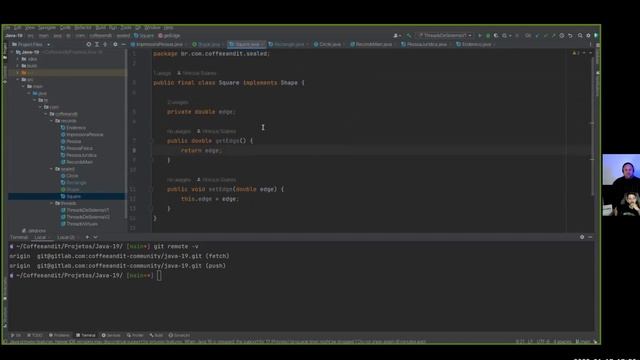Open Shape interface in the project tree
Image resolution: width=640 pixels, height=360 pixels.
tap(73, 189)
